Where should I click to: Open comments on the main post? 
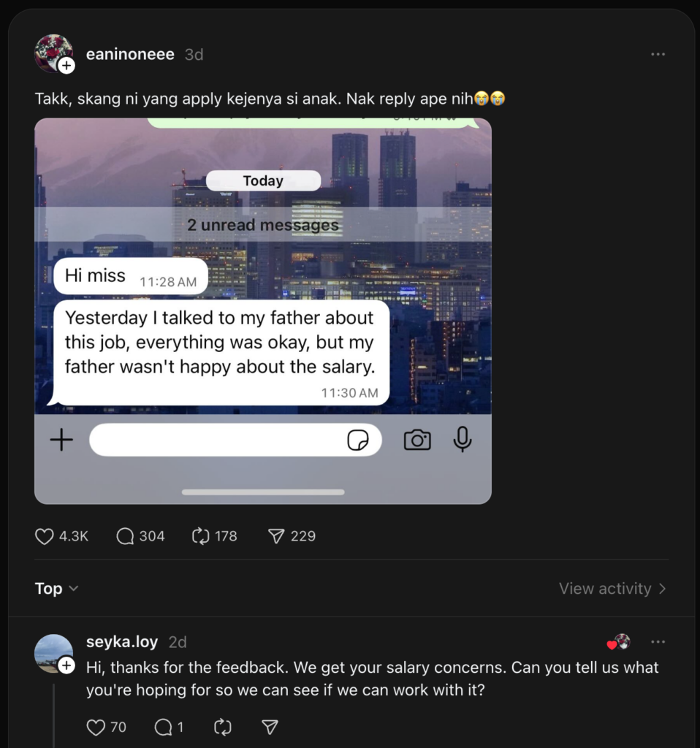click(126, 537)
